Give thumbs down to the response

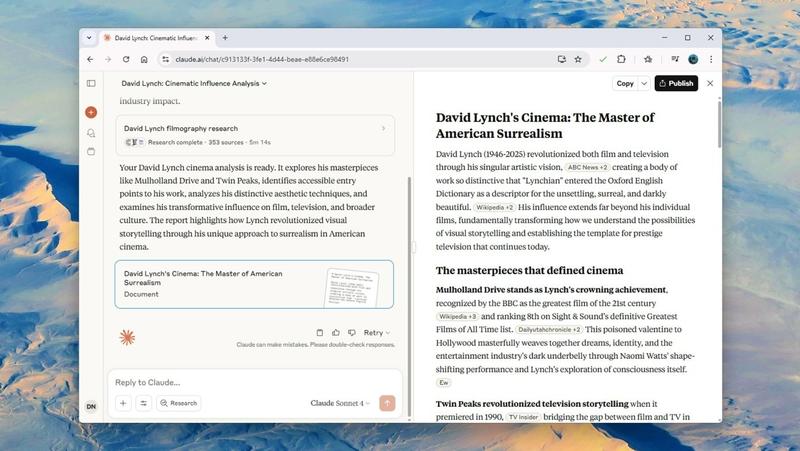click(352, 333)
